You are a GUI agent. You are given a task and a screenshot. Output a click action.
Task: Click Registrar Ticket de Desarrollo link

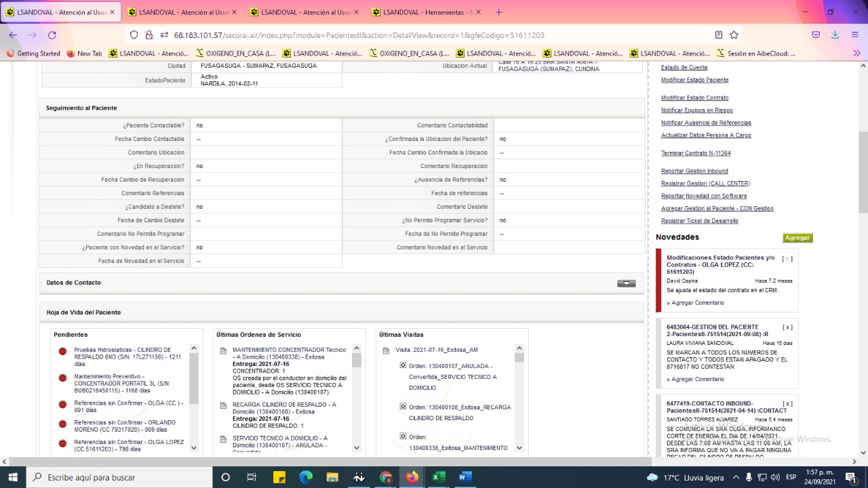700,221
